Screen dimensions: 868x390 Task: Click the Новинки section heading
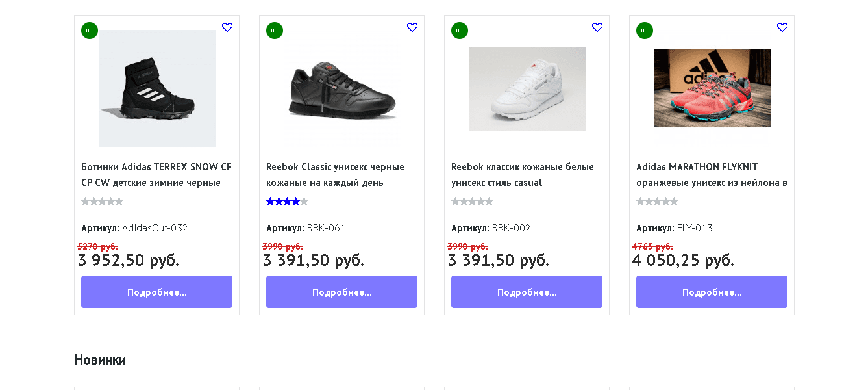coord(100,359)
